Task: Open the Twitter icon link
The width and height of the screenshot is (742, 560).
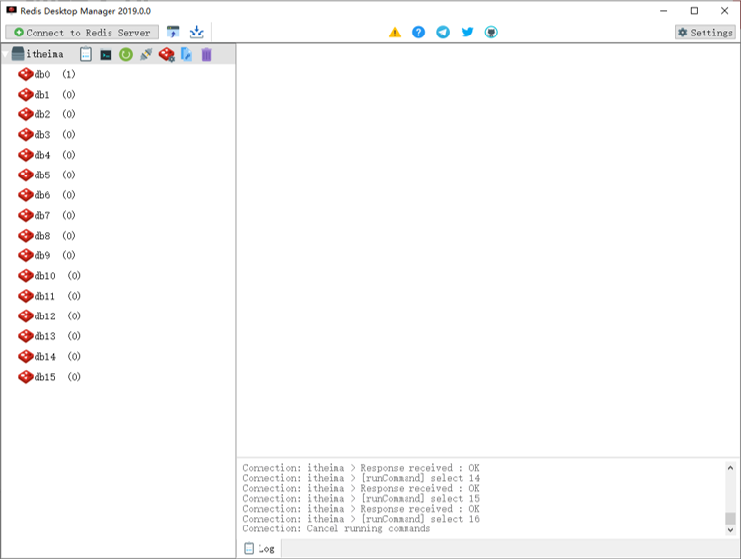Action: pyautogui.click(x=467, y=33)
